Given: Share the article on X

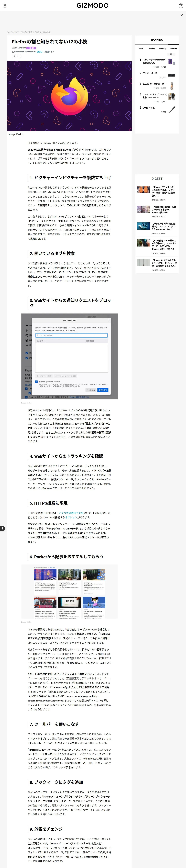Looking at the screenshot, I should [14, 56].
